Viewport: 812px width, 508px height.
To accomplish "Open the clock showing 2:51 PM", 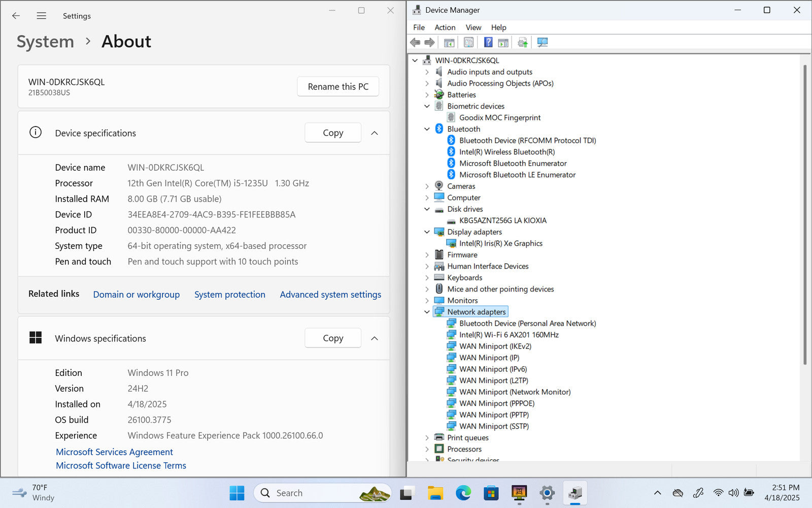I will [x=782, y=493].
